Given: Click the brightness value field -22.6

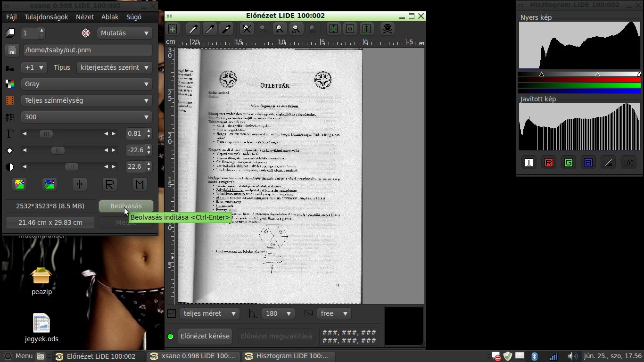Looking at the screenshot, I should pyautogui.click(x=135, y=150).
